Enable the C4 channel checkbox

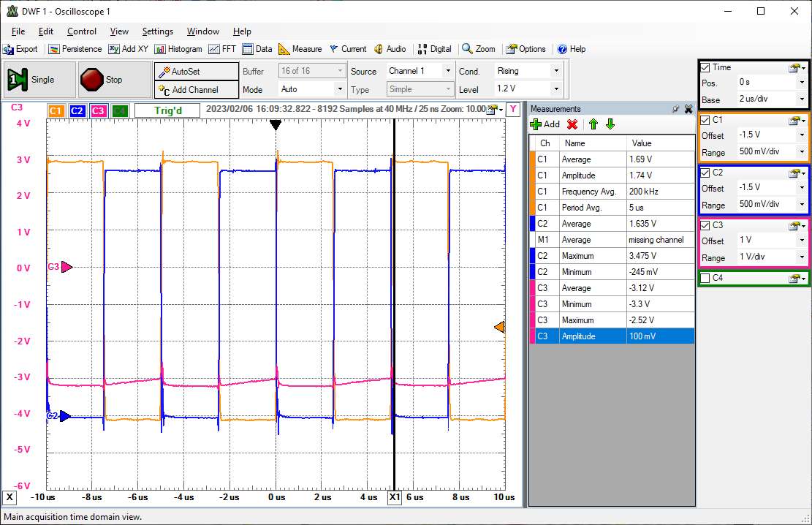pyautogui.click(x=705, y=278)
